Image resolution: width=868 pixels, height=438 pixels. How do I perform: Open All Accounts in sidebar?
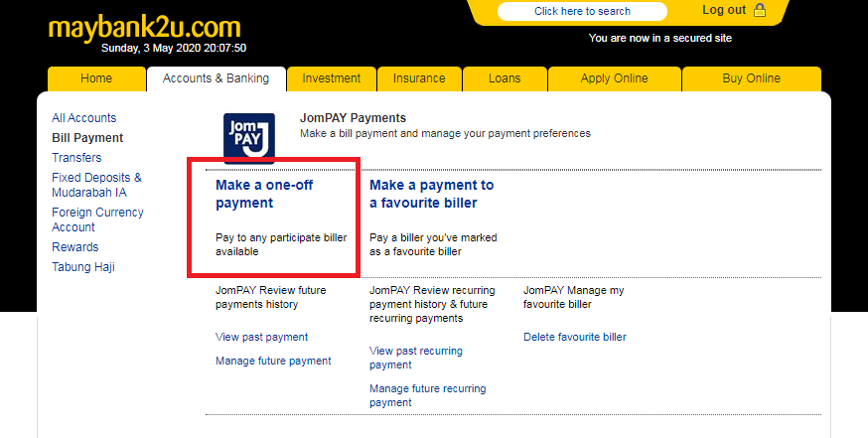pos(84,118)
